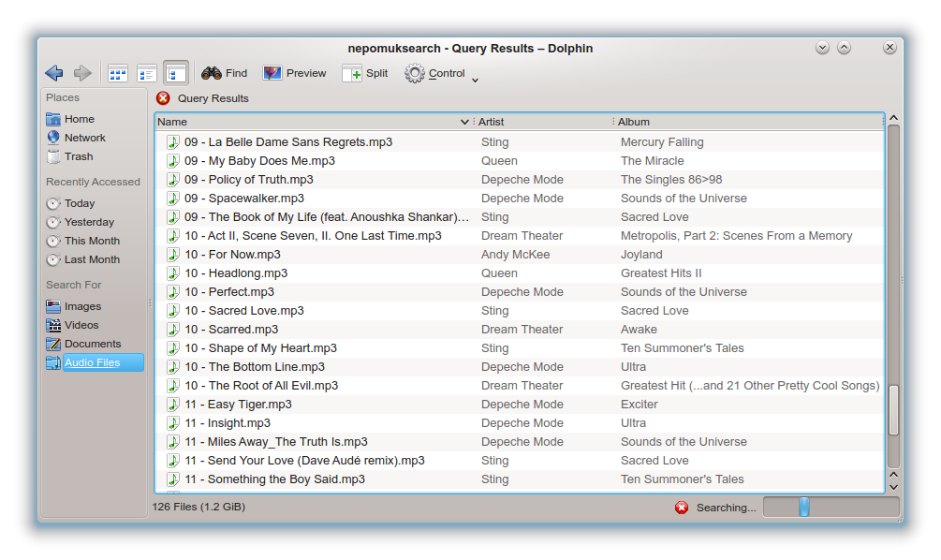Viewport: 941px width, 560px height.
Task: Select 09 - My Baby Does Me.mp3
Action: tap(259, 161)
